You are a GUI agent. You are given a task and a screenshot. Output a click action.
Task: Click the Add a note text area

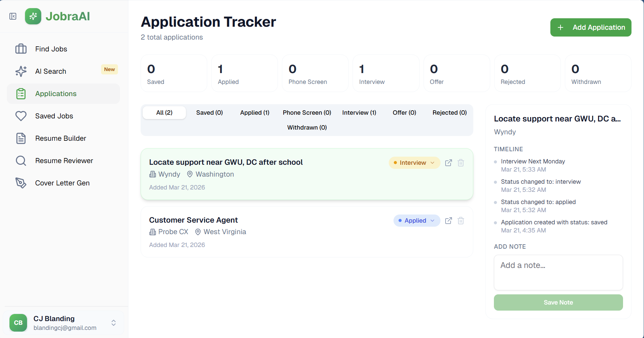point(558,272)
